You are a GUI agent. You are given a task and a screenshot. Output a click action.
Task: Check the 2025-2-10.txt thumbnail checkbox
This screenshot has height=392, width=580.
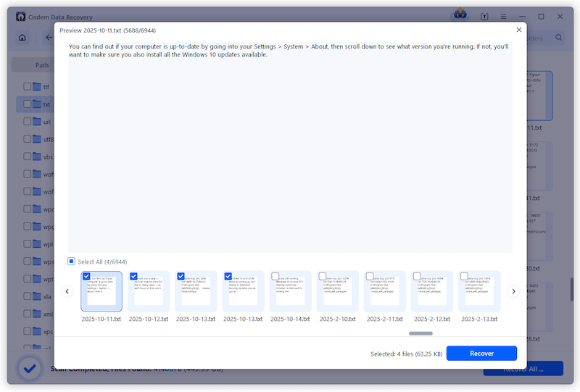click(323, 276)
